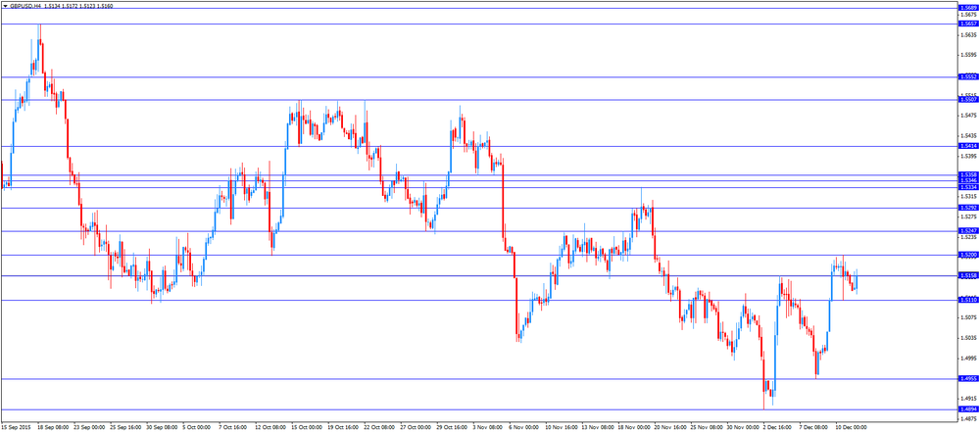This screenshot has height=432, width=980.
Task: Select the 1.5247 horizontal line price label
Action: click(x=968, y=230)
